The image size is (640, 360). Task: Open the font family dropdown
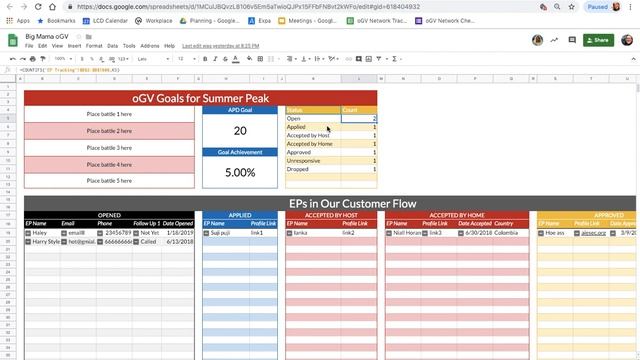153,59
